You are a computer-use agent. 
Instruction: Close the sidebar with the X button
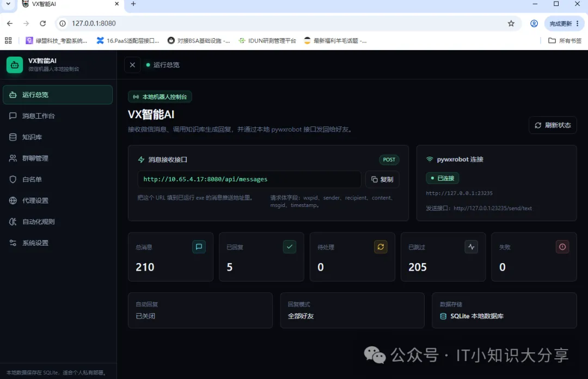click(132, 65)
